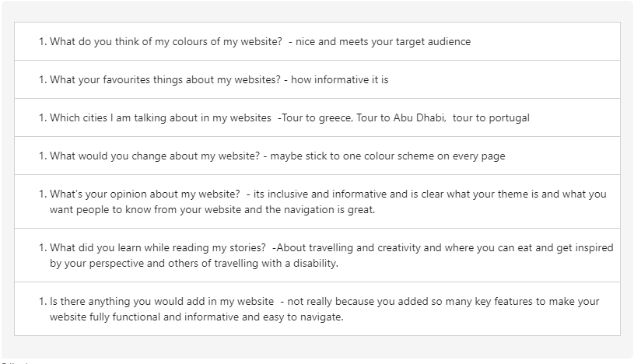Click 'What did you learn while reading my stories?'

click(157, 248)
